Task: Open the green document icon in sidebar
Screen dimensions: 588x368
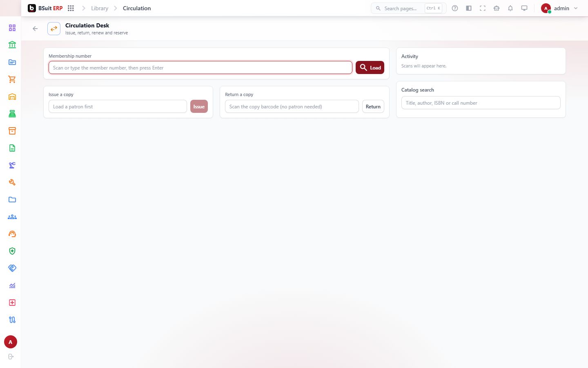Action: tap(12, 148)
